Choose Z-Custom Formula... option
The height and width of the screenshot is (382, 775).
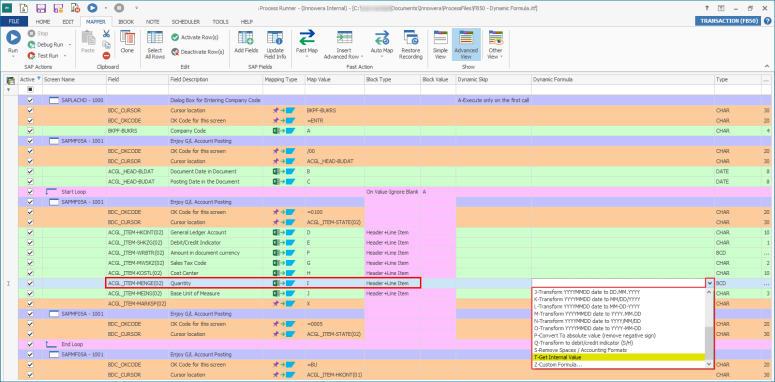618,364
